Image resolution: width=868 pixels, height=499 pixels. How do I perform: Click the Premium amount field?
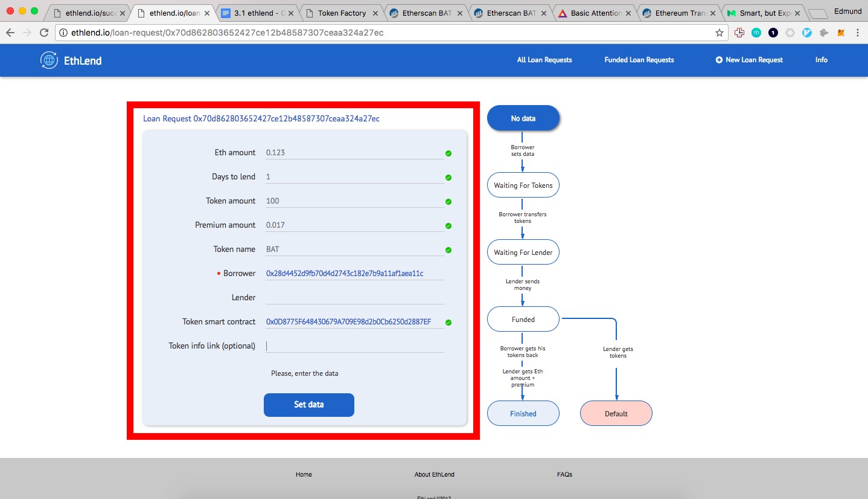tap(355, 225)
